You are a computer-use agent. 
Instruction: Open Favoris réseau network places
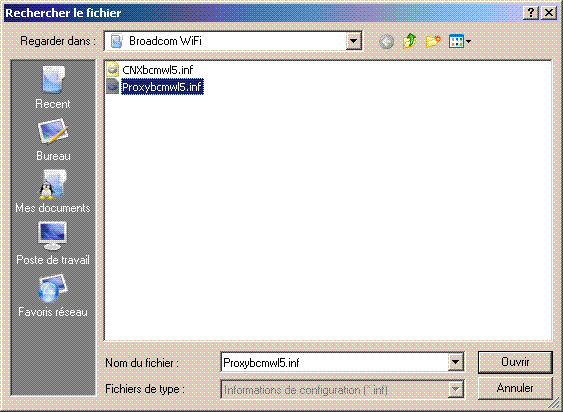click(x=53, y=296)
